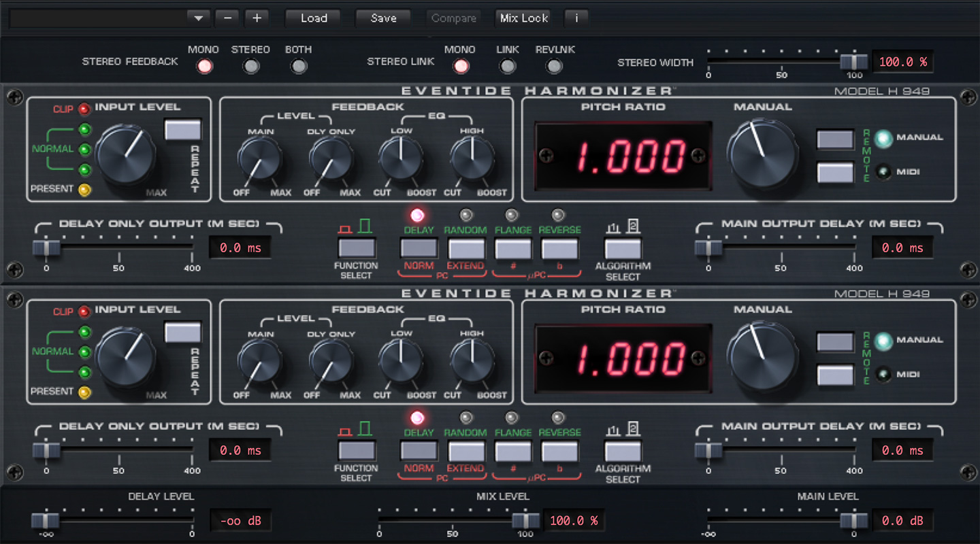Click the Mix Level slider handle
Image resolution: width=980 pixels, height=544 pixels.
tap(525, 521)
